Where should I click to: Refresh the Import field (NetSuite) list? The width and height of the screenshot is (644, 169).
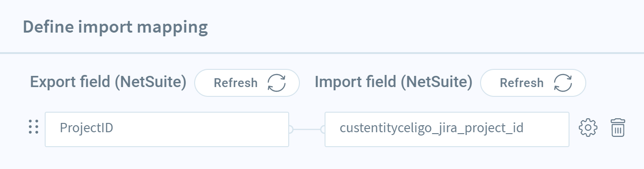533,83
